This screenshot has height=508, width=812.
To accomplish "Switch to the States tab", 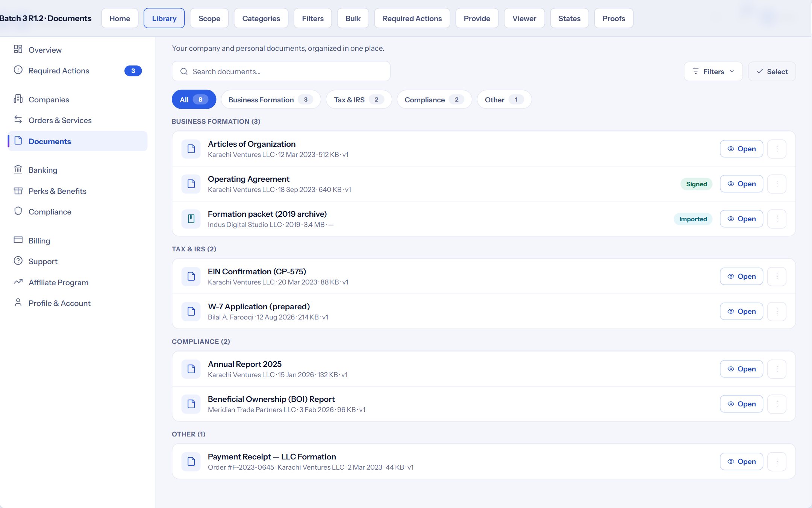I will (569, 18).
